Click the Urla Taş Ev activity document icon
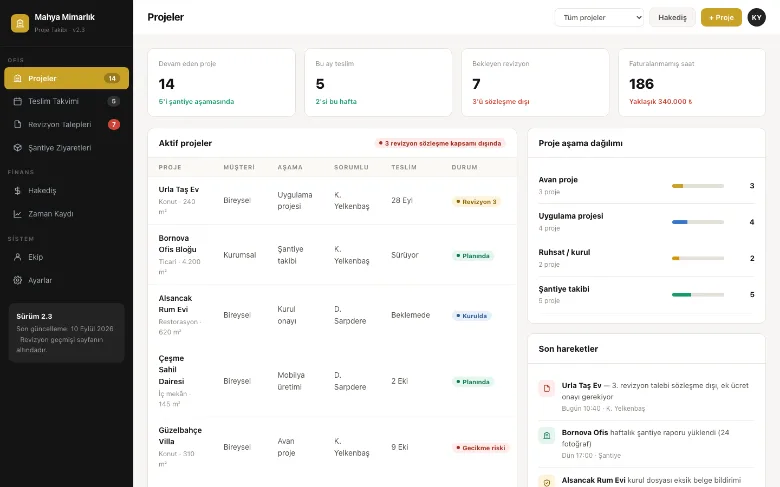The height and width of the screenshot is (487, 780). tap(547, 389)
